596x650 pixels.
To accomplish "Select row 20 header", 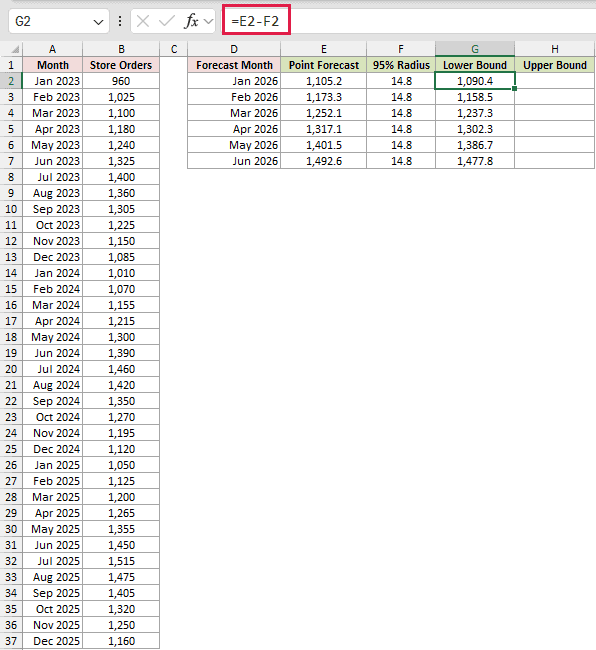I will click(x=11, y=369).
